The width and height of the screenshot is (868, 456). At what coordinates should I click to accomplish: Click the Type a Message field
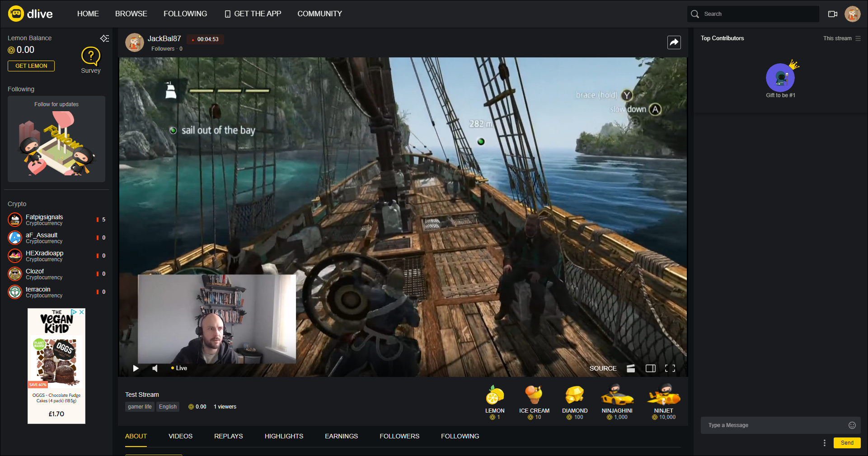tap(774, 425)
